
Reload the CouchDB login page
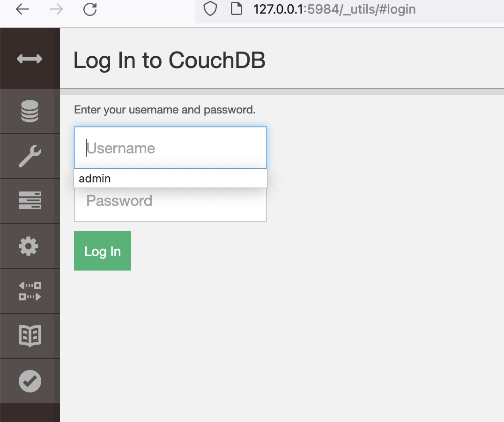pyautogui.click(x=90, y=9)
